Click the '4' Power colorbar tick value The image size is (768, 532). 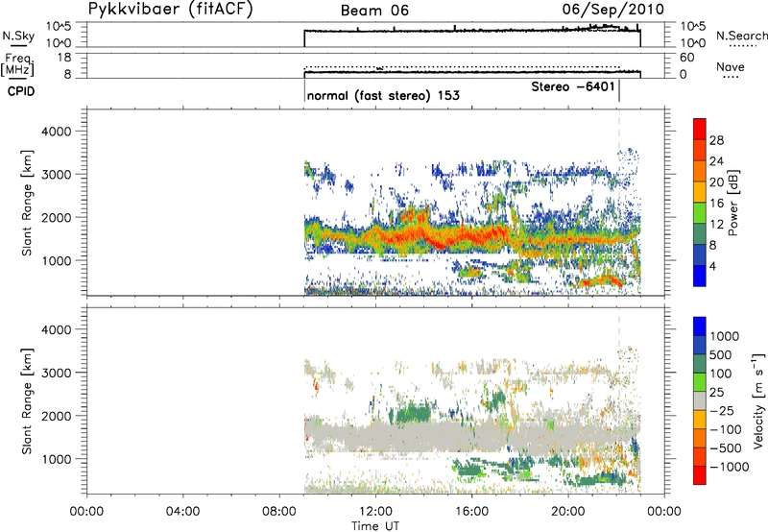click(712, 266)
